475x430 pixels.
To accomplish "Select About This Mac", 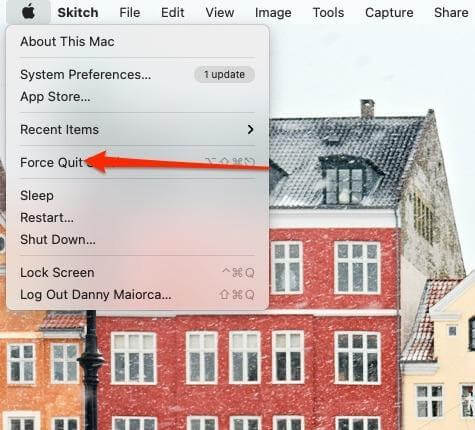I will 137,42.
